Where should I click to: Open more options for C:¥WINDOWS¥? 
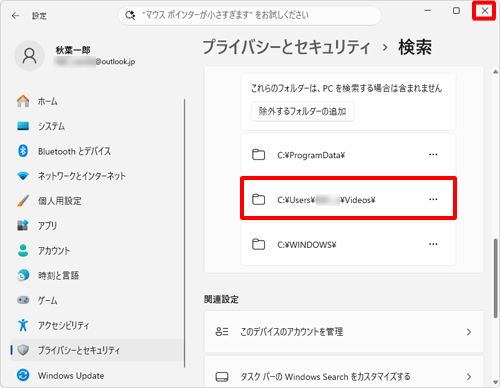[x=433, y=244]
